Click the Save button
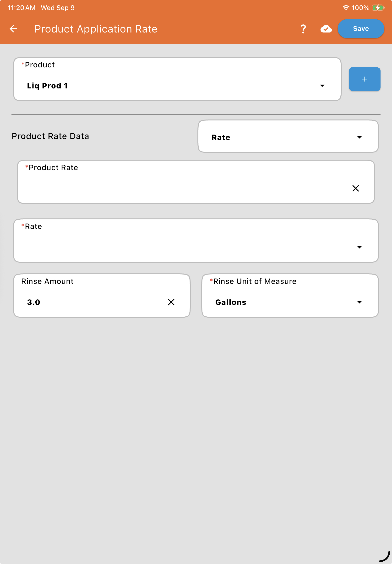Screen dimensions: 392x564 (x=360, y=29)
